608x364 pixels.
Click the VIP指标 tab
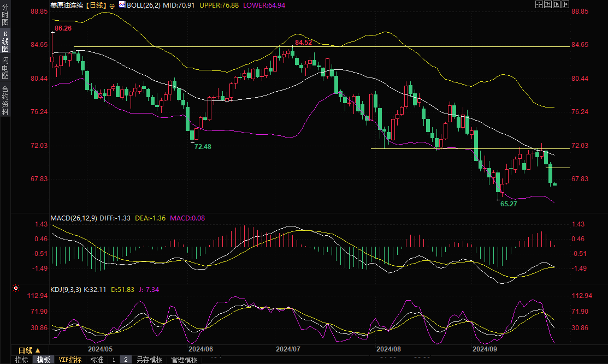(70, 360)
